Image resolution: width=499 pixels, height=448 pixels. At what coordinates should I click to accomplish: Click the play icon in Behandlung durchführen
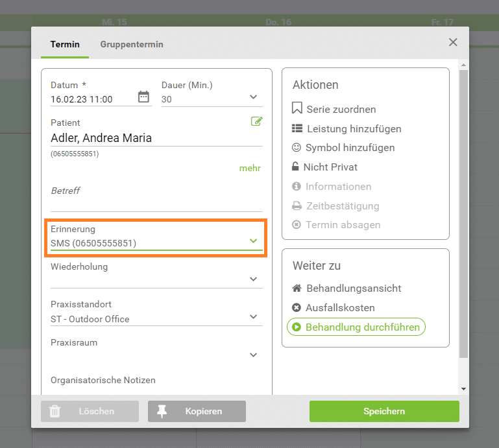[297, 327]
